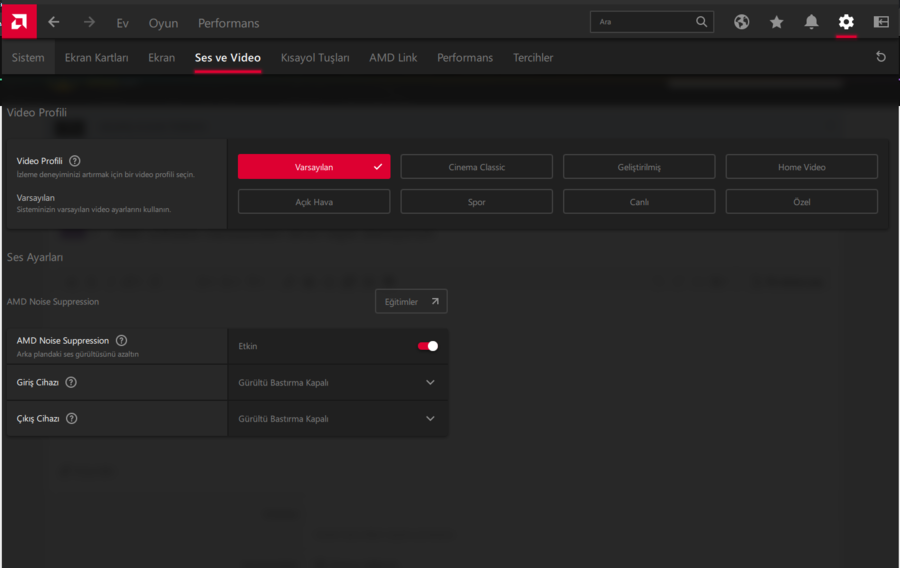This screenshot has width=900, height=568.
Task: Switch to the AMD Link tab
Action: 393,57
